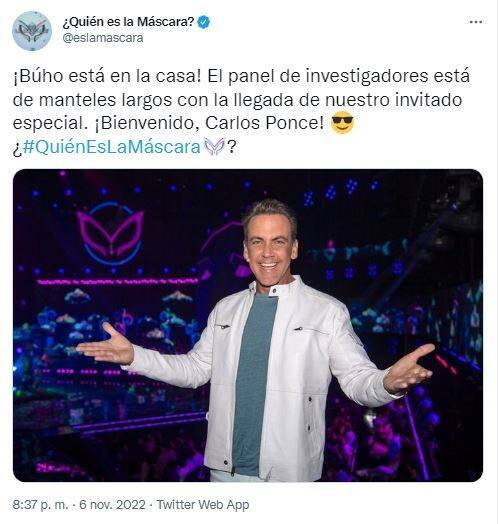Click the blue verified badge
Screen dimensions: 500x524
204,22
